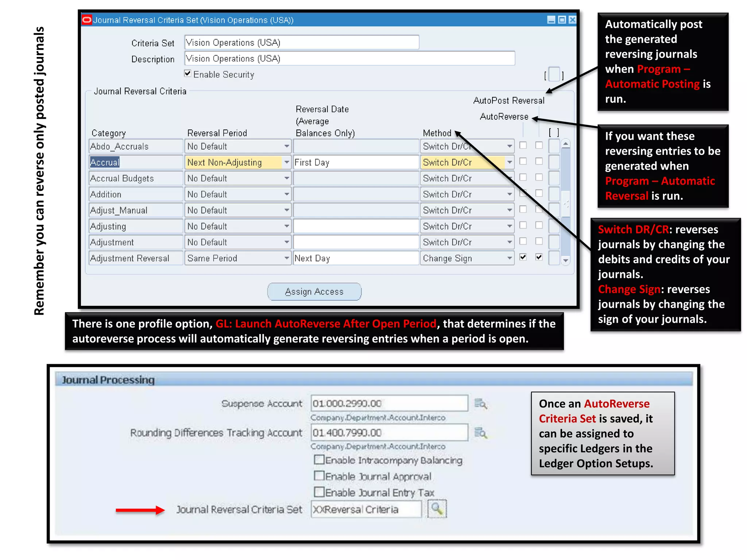
Task: Select the Accrual category cell
Action: click(136, 162)
